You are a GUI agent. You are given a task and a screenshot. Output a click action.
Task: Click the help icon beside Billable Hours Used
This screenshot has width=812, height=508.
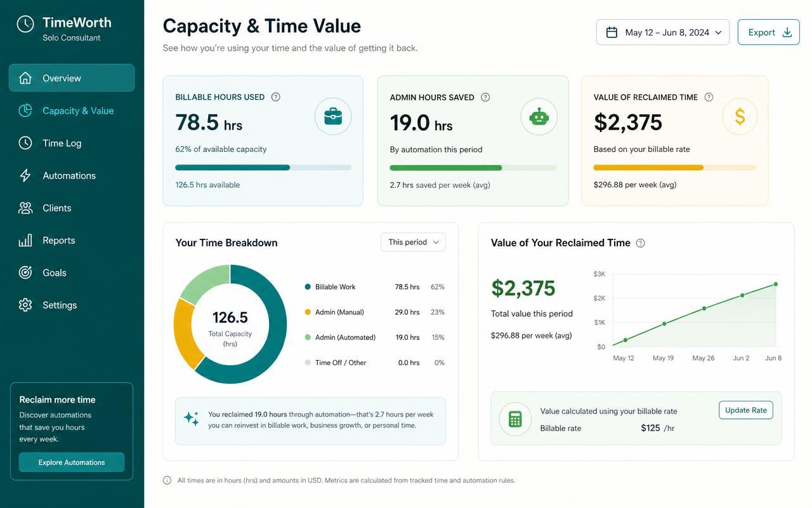(x=275, y=97)
